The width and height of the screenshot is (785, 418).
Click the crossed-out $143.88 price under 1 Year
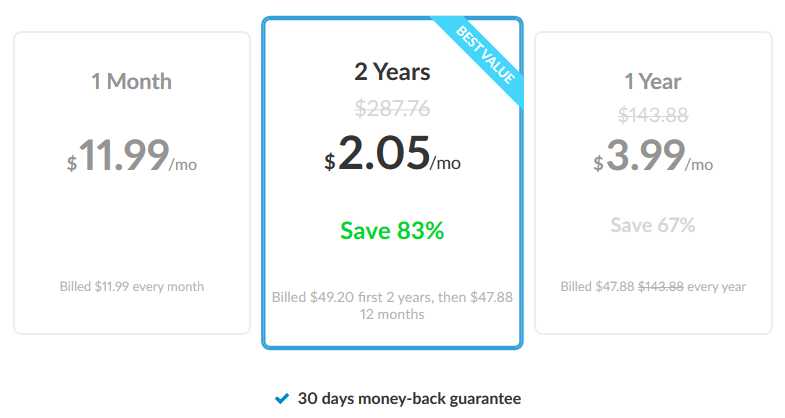(653, 115)
